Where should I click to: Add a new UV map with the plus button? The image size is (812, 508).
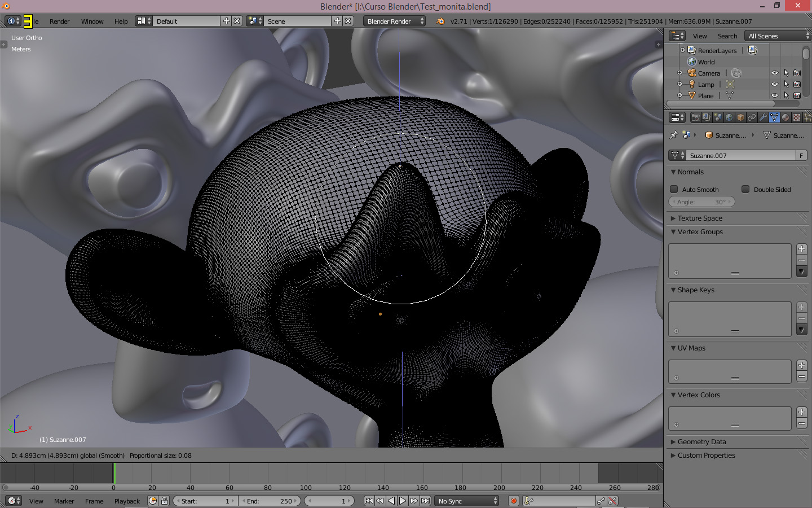coord(802,365)
